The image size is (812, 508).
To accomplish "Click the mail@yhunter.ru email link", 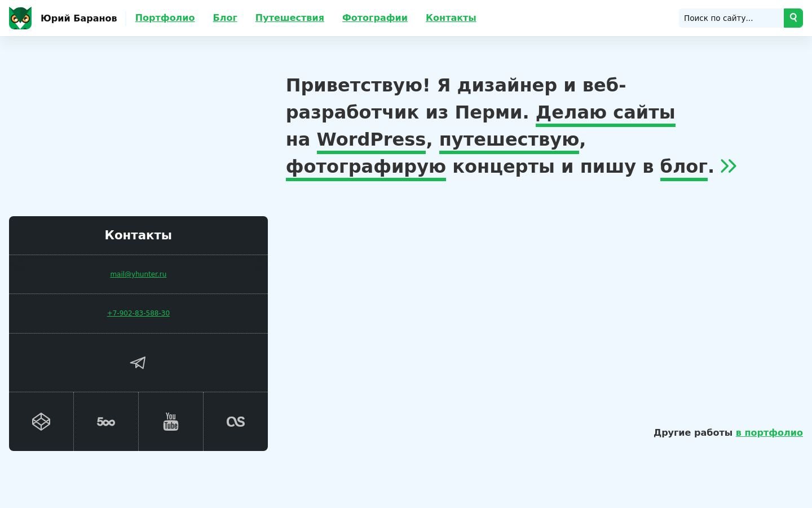I will tap(138, 274).
